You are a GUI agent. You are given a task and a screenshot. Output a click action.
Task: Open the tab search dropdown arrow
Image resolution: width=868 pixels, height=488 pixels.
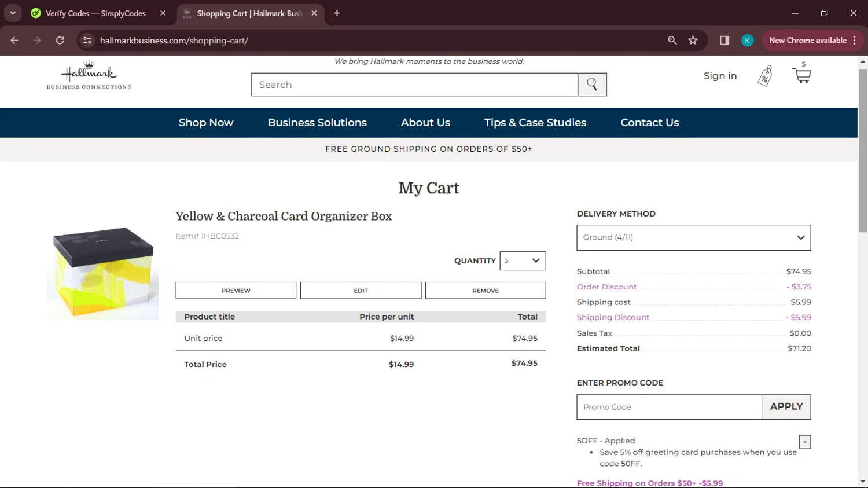(13, 13)
